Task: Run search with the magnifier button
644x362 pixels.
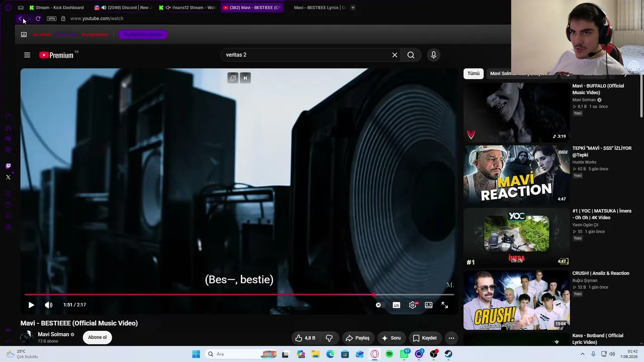Action: coord(411,55)
